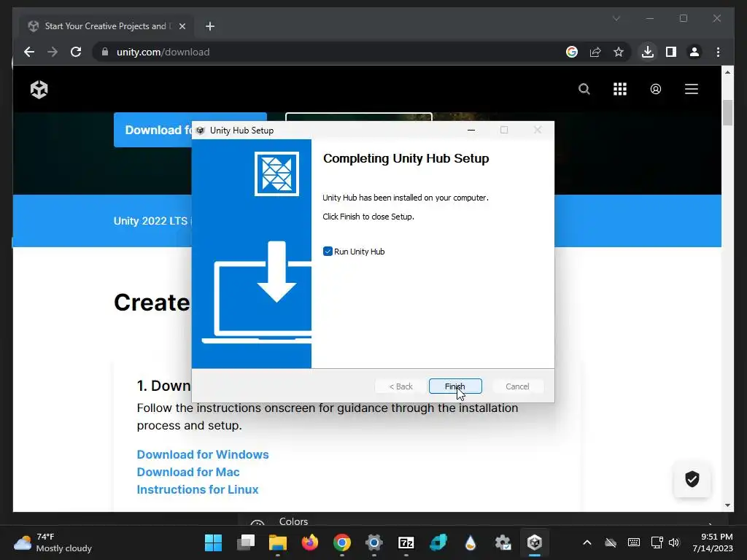Show hidden system tray icons
Viewport: 747px width, 560px height.
(x=587, y=542)
